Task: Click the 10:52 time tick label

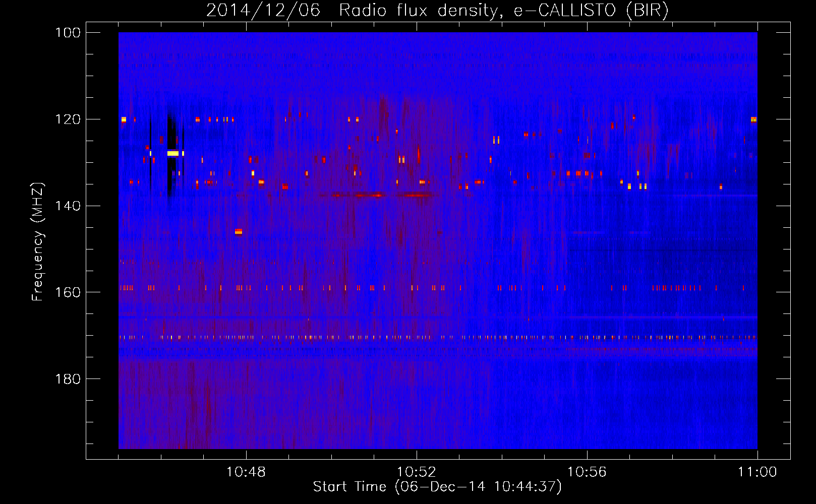Action: [417, 472]
